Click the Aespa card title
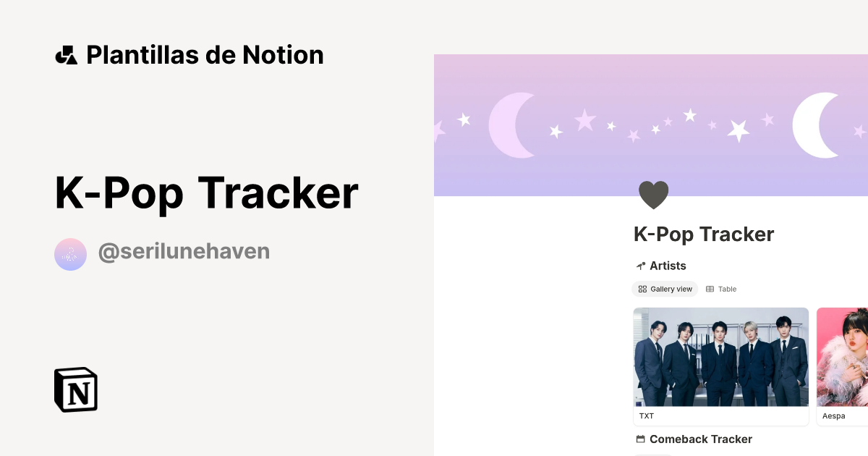868x456 pixels. [833, 416]
